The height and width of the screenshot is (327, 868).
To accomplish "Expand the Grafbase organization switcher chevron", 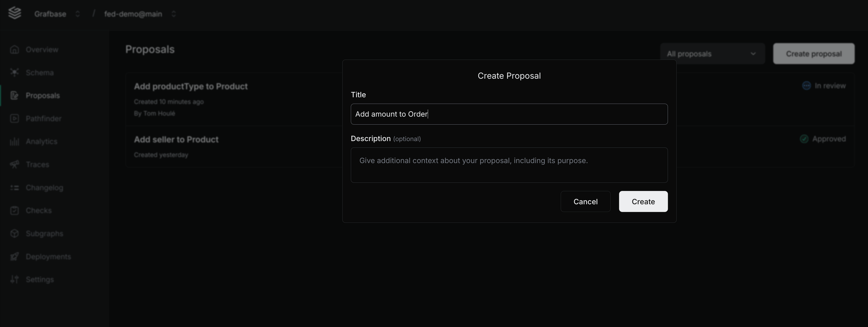I will pos(77,14).
